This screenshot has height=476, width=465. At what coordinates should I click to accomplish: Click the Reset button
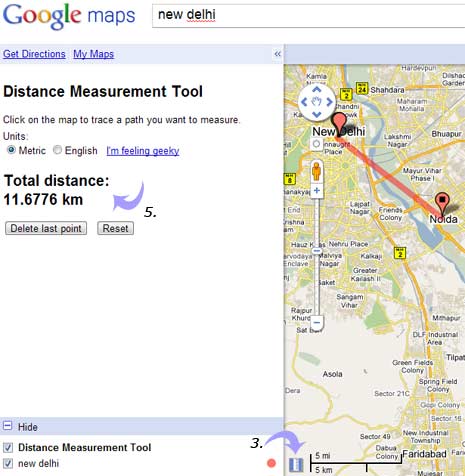point(115,228)
